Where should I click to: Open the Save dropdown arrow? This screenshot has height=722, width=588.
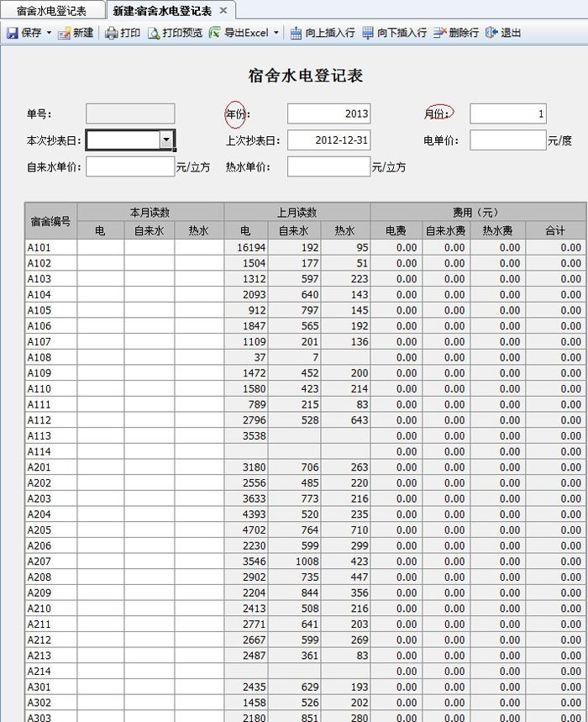49,33
